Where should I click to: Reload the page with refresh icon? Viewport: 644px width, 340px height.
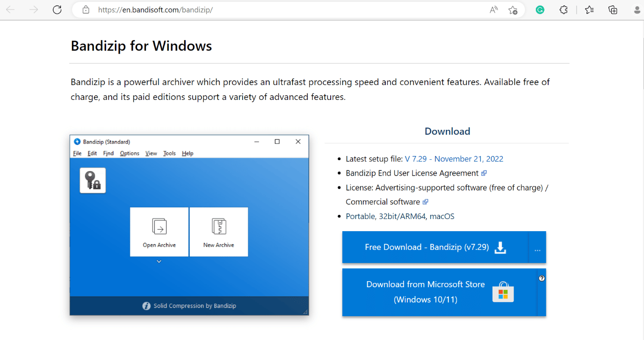tap(57, 10)
